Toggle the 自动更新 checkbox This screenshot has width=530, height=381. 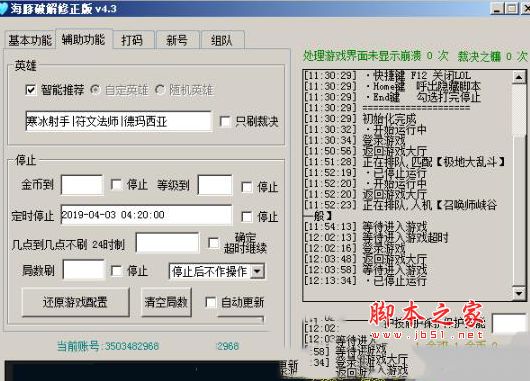pos(211,302)
